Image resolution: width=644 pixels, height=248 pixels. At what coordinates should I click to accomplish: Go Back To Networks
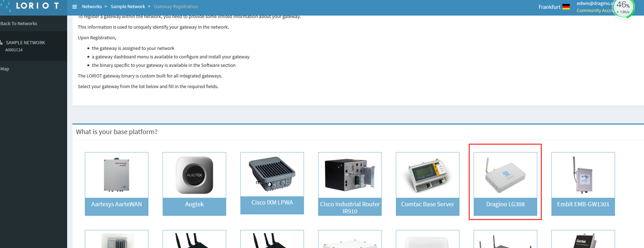point(19,24)
